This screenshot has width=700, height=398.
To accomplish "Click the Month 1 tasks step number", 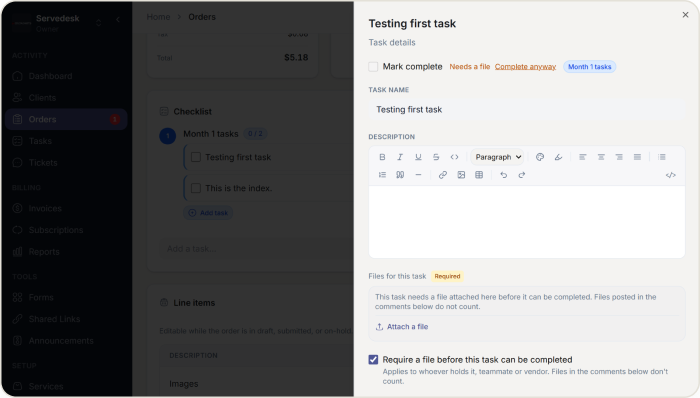I will [x=167, y=136].
